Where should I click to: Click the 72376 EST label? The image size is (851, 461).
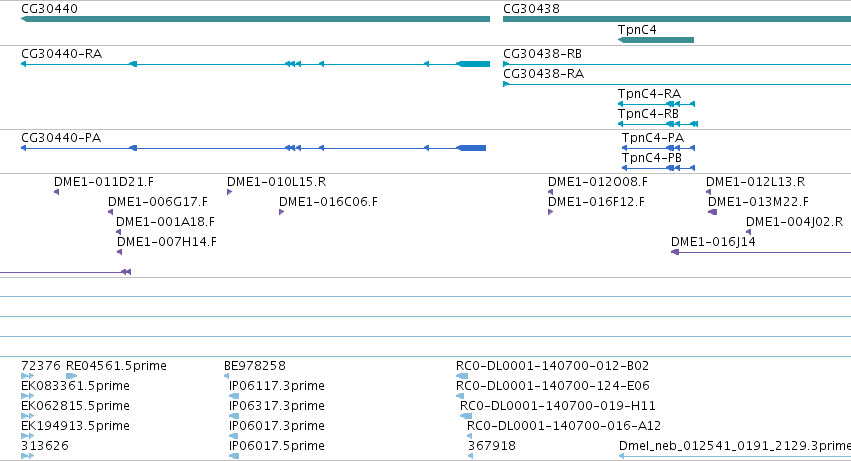click(x=41, y=366)
